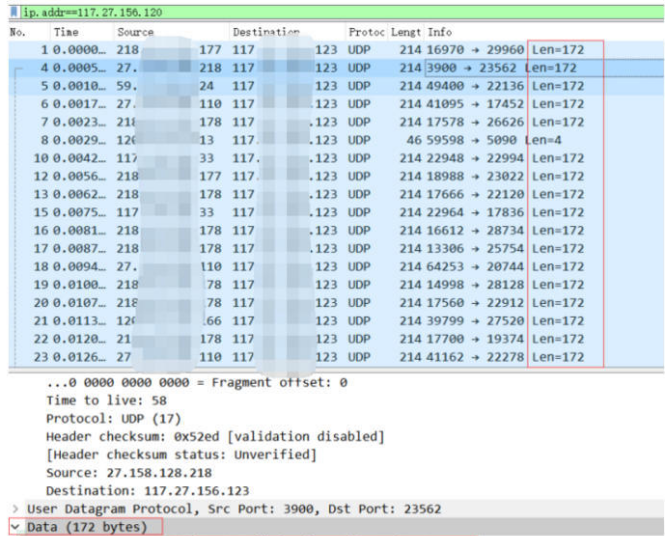Select the Source: 27.158.128.218 detail line
This screenshot has height=536, width=665.
tap(129, 472)
